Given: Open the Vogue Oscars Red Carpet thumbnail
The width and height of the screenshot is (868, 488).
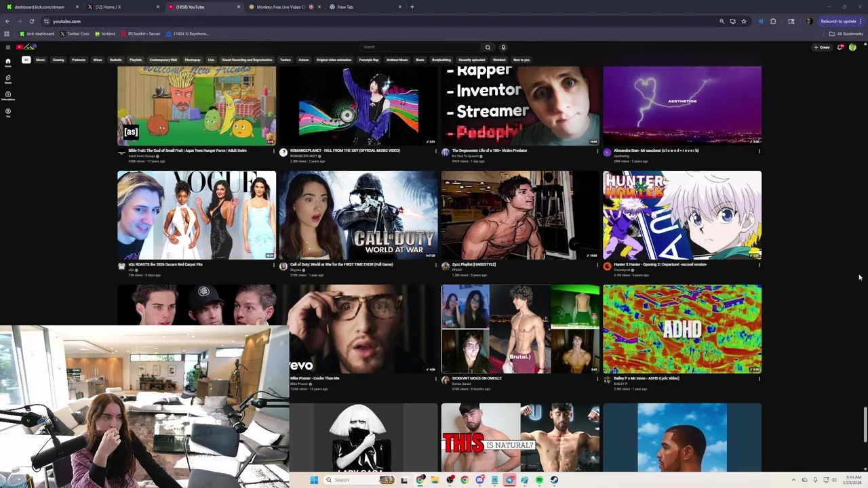Looking at the screenshot, I should [x=197, y=215].
